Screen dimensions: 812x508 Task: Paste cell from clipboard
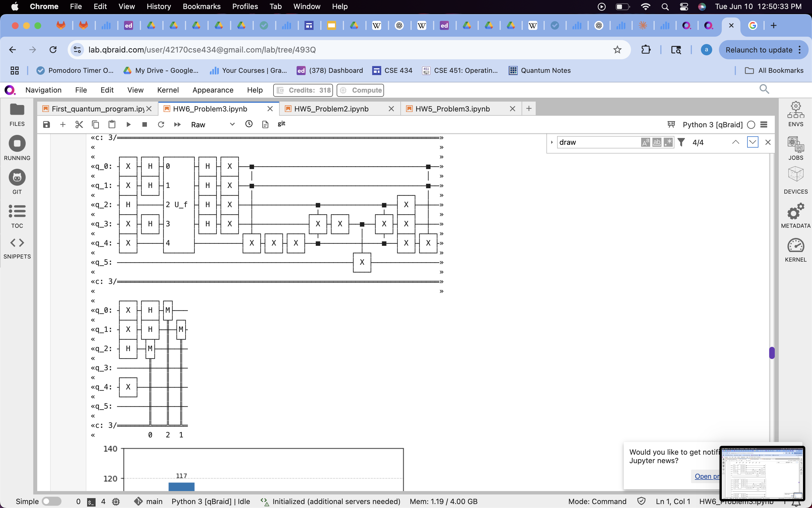click(112, 125)
